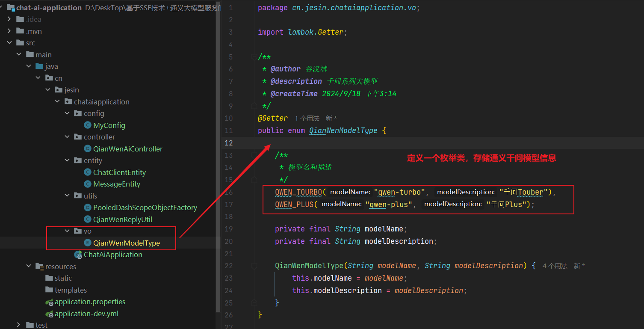Viewport: 644px width, 329px height.
Task: Select ChatAiApplication main class
Action: point(113,255)
